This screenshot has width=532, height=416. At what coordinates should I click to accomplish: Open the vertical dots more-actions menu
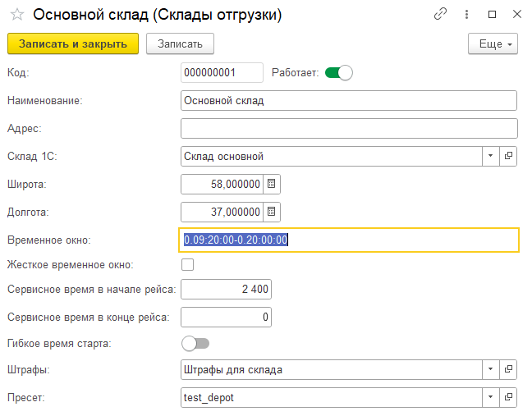coord(467,14)
